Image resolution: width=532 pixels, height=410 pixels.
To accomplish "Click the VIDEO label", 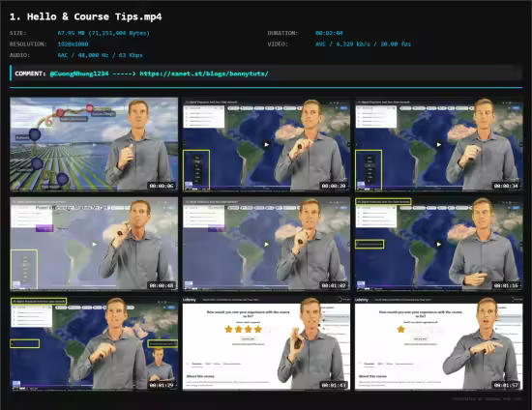I will point(278,44).
